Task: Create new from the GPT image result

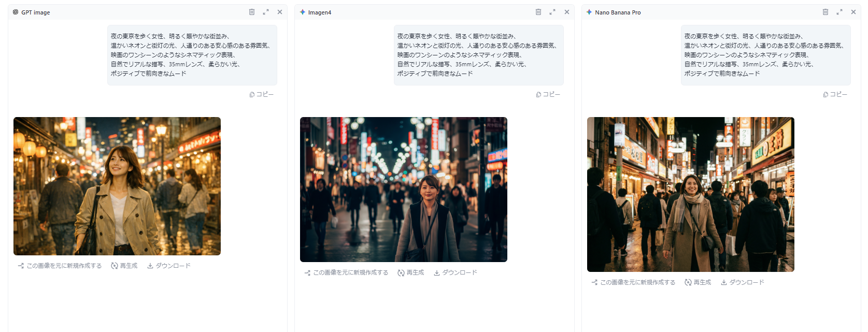Action: (60, 266)
